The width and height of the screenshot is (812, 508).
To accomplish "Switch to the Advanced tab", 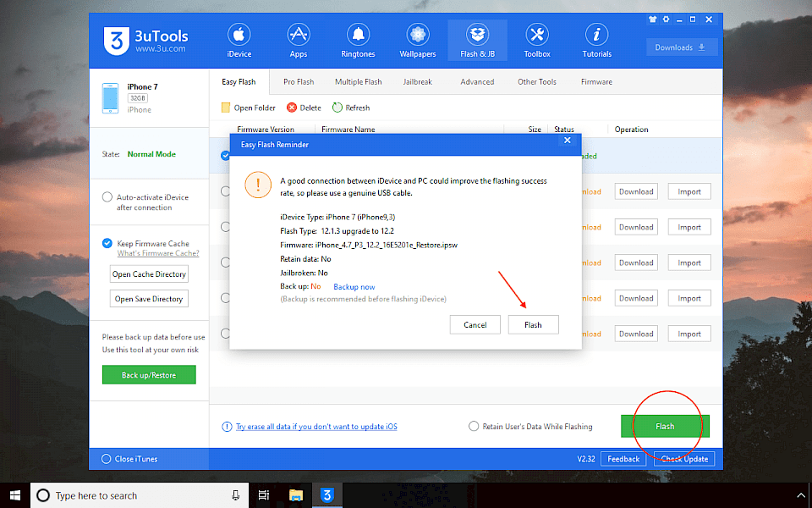I will click(477, 82).
